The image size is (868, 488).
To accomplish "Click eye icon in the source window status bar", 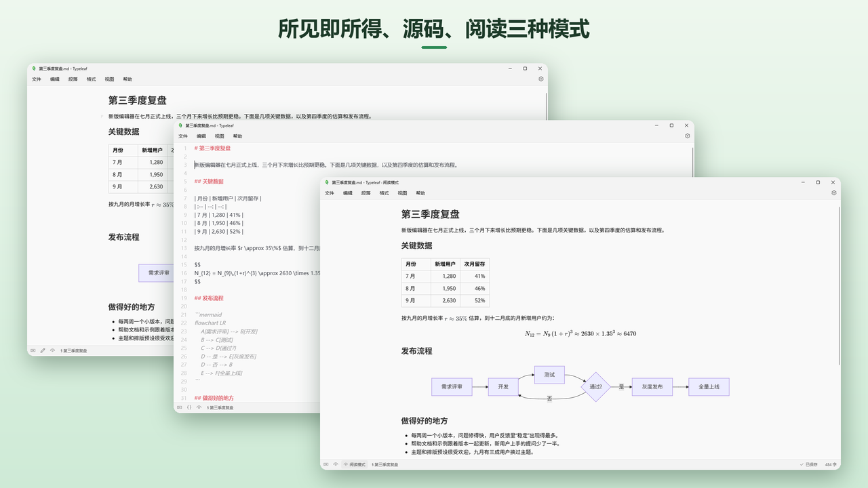I will [x=199, y=407].
